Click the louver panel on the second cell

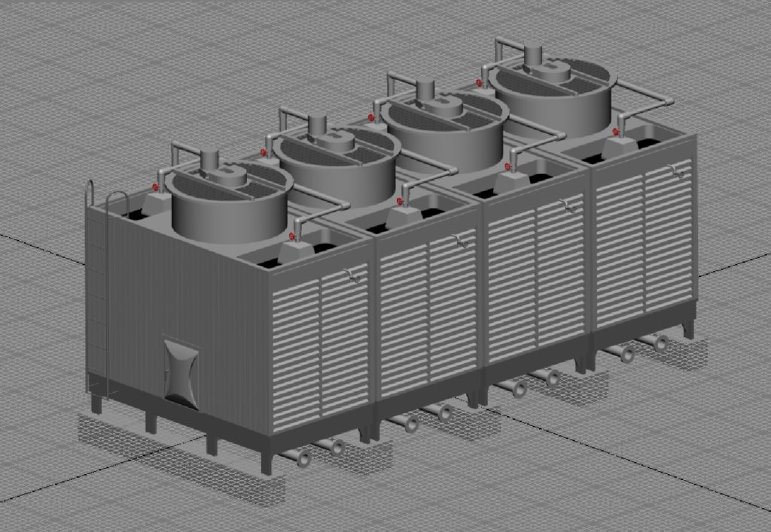428,316
